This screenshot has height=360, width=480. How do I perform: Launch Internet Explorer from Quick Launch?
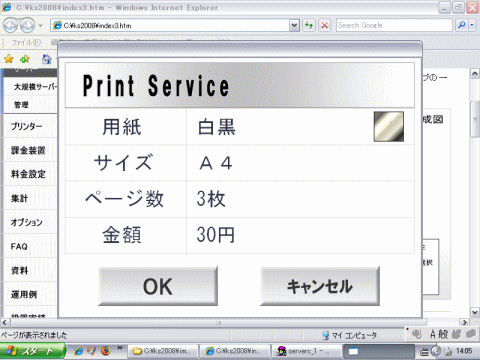click(x=79, y=351)
